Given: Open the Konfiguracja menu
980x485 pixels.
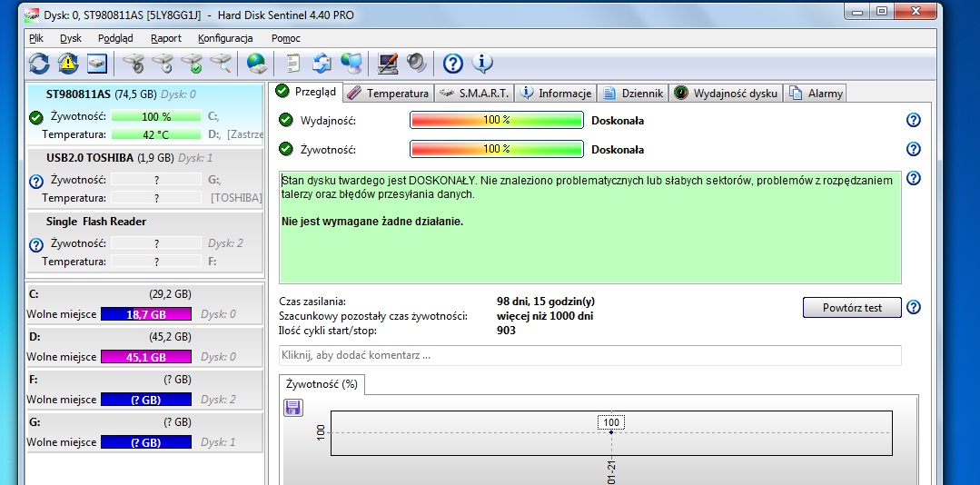Looking at the screenshot, I should 225,38.
